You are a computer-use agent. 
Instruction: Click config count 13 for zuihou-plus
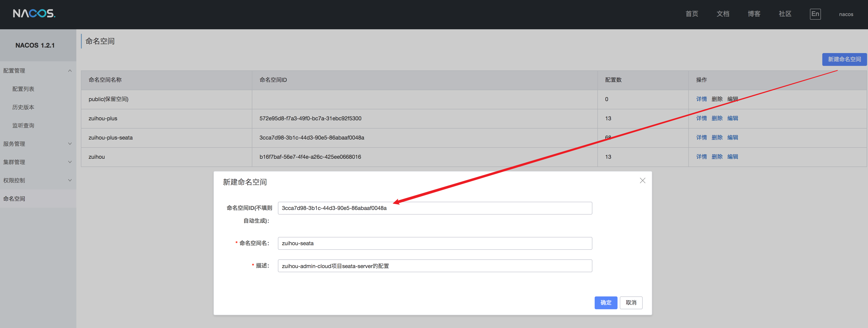point(608,118)
